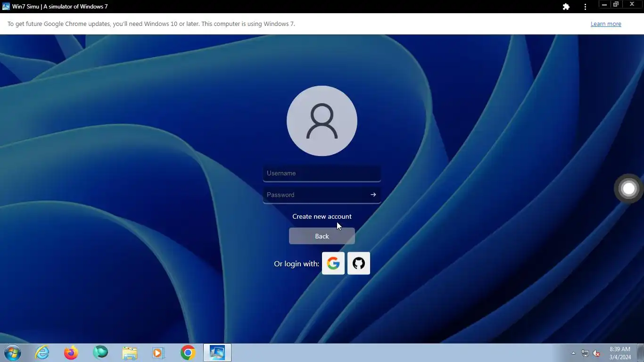Open the Learn more link
Screen dimensions: 644x362
[x=606, y=24]
